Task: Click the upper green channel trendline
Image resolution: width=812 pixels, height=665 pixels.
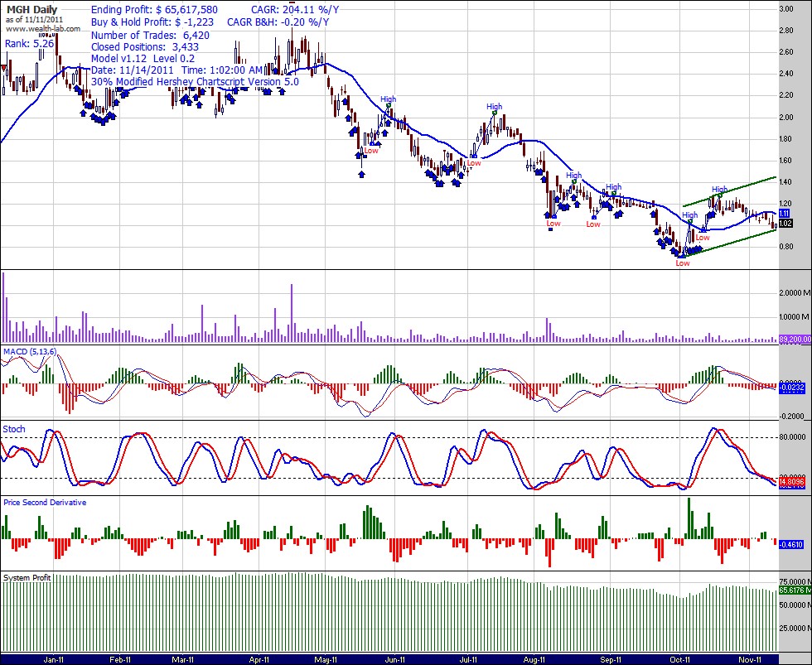Action: pos(729,190)
